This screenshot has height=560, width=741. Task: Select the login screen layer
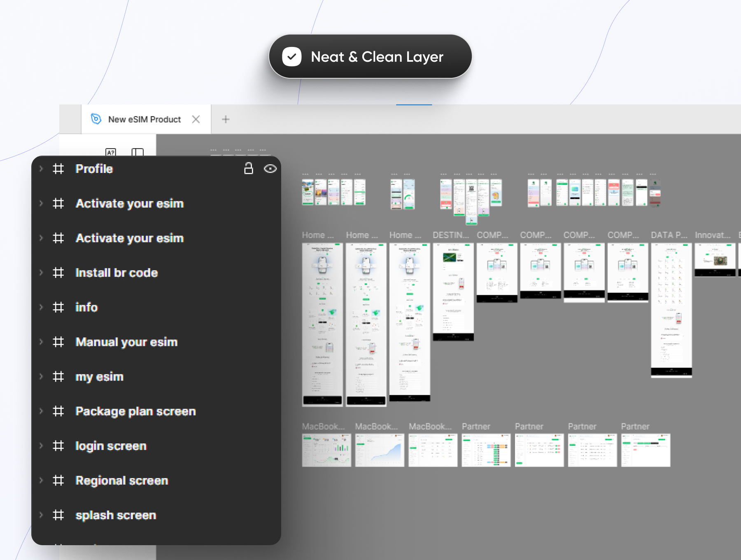coord(111,446)
